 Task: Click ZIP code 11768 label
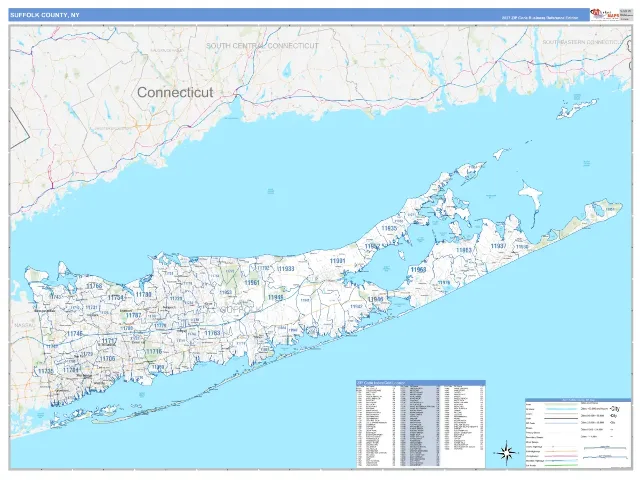tap(94, 286)
